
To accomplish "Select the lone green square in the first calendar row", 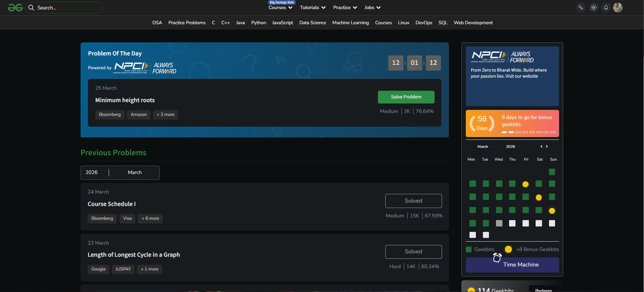I will click(x=552, y=172).
